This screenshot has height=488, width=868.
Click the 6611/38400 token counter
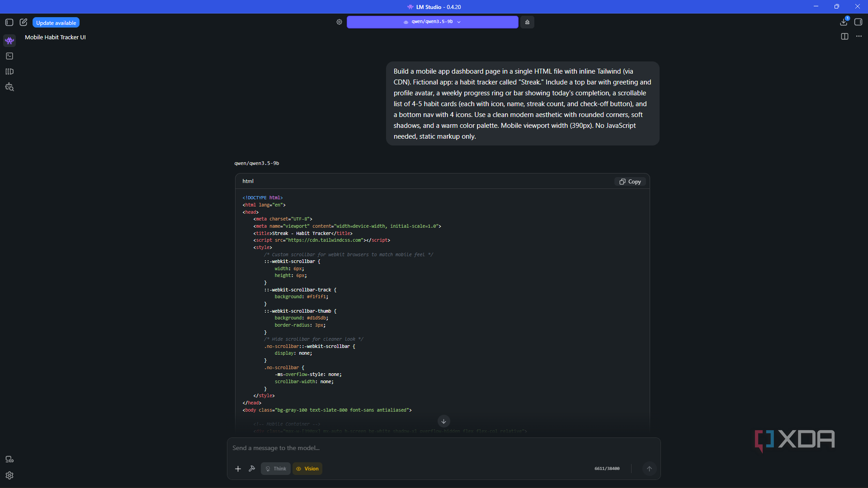(x=607, y=469)
